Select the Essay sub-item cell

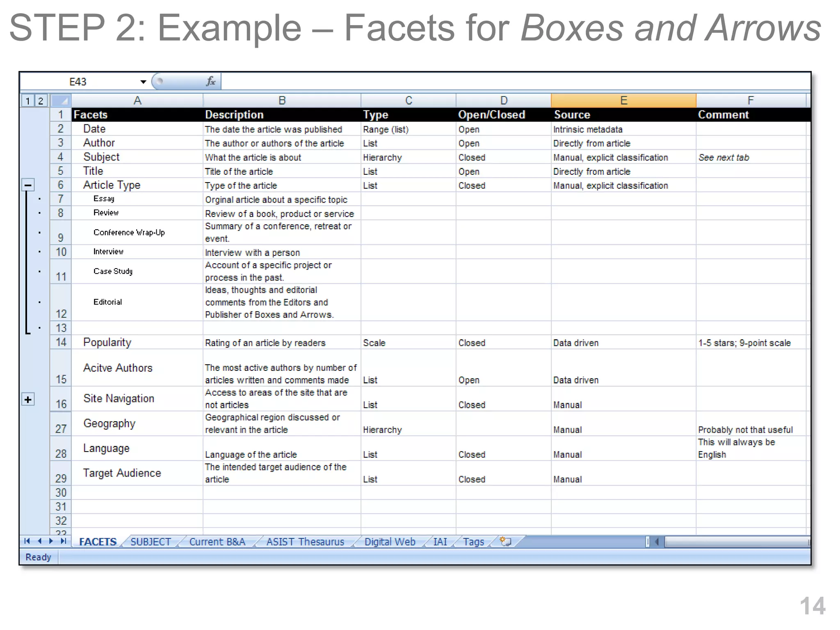(x=137, y=199)
